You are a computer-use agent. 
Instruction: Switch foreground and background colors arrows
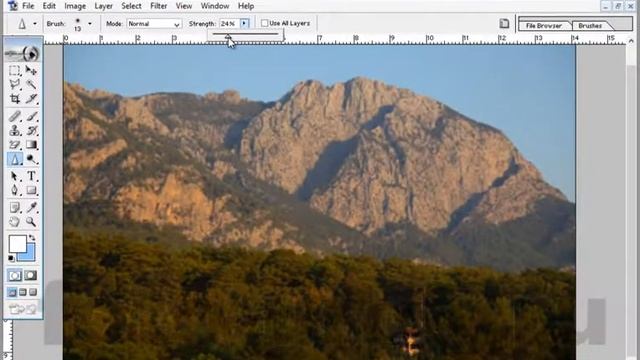pyautogui.click(x=32, y=237)
